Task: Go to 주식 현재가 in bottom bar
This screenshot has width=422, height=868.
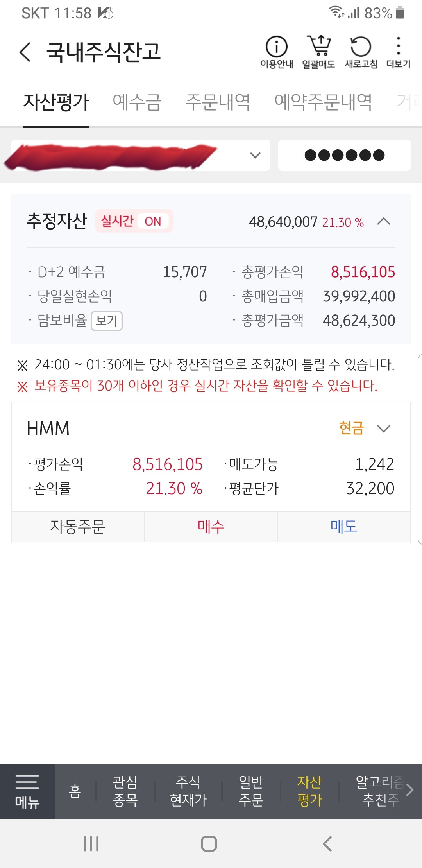Action: tap(188, 791)
